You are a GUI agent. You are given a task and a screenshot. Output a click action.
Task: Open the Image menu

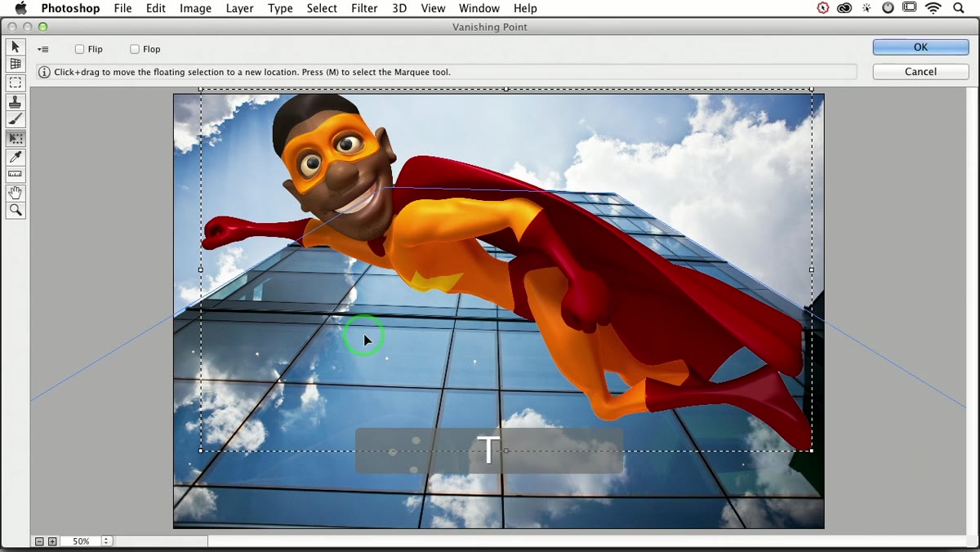pyautogui.click(x=195, y=8)
